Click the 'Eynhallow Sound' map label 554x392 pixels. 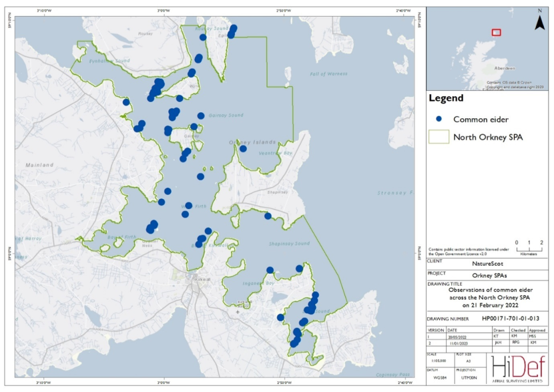pos(109,61)
